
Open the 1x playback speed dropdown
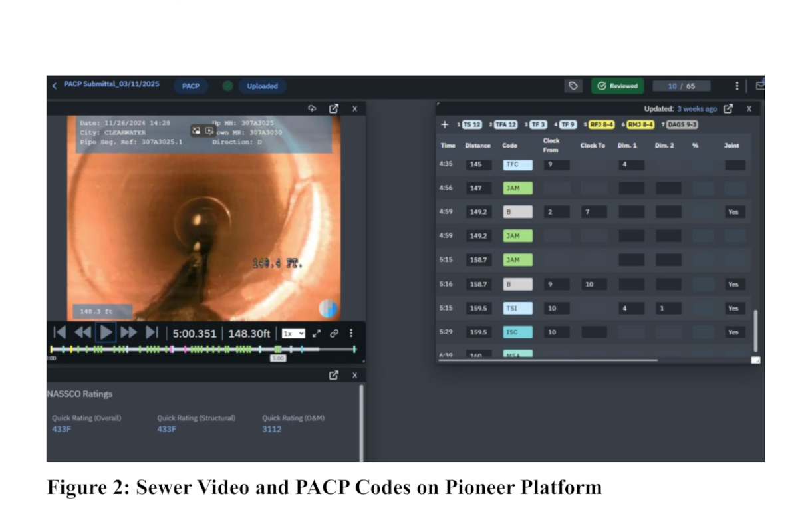293,333
